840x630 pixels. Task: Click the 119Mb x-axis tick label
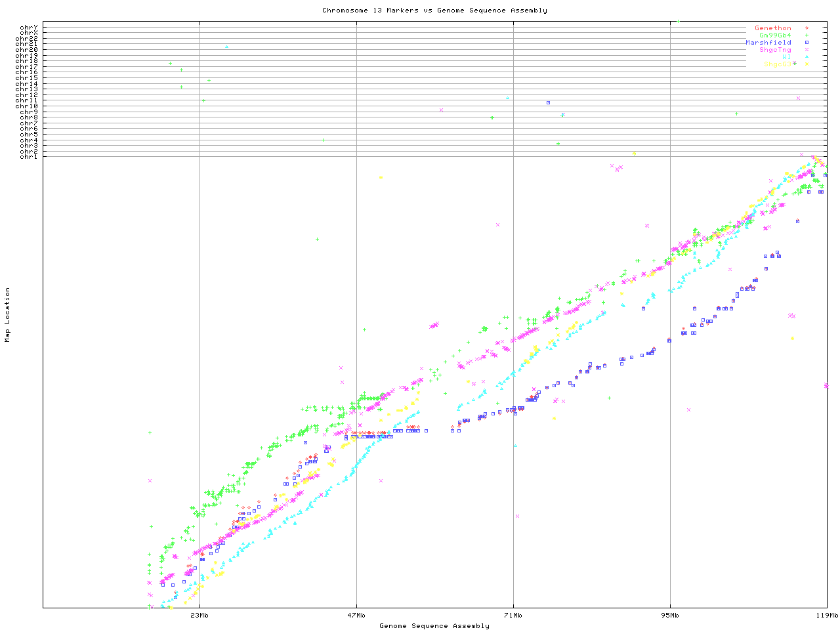tap(826, 616)
